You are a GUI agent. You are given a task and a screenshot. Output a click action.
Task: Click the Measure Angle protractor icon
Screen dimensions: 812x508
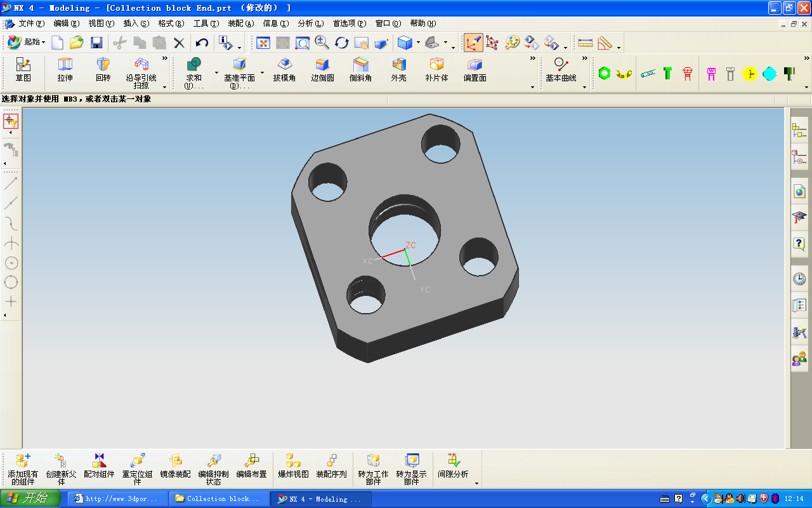(x=605, y=43)
